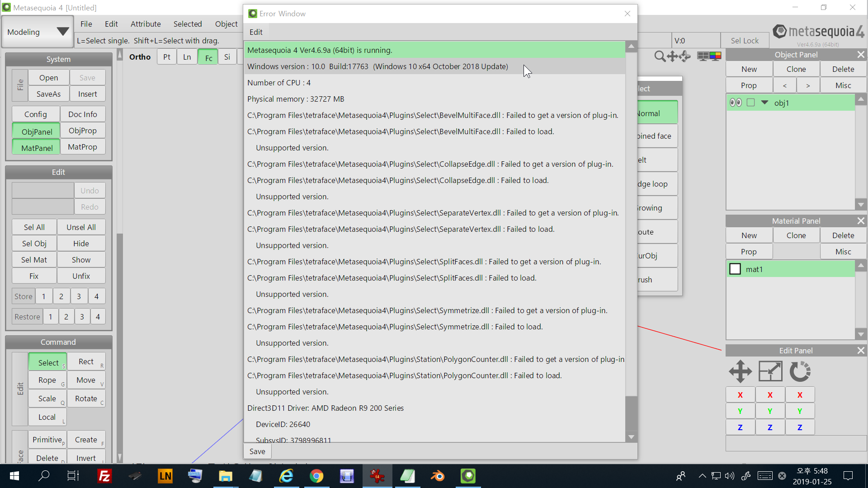
Task: Click the blue Z axis in rotate column
Action: [x=800, y=427]
